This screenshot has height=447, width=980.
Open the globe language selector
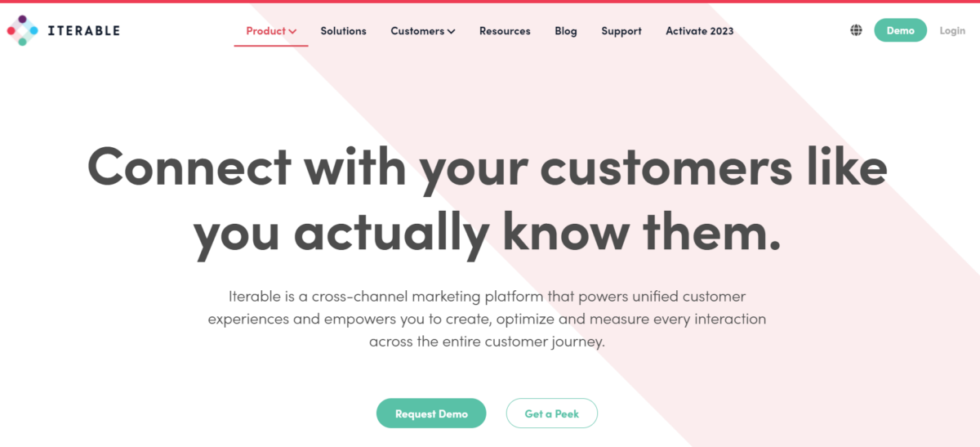[856, 30]
